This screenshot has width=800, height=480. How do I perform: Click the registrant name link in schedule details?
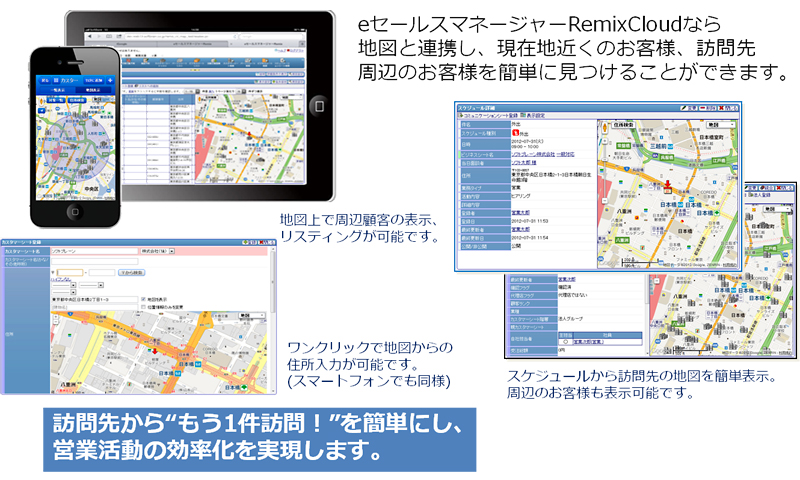click(520, 213)
